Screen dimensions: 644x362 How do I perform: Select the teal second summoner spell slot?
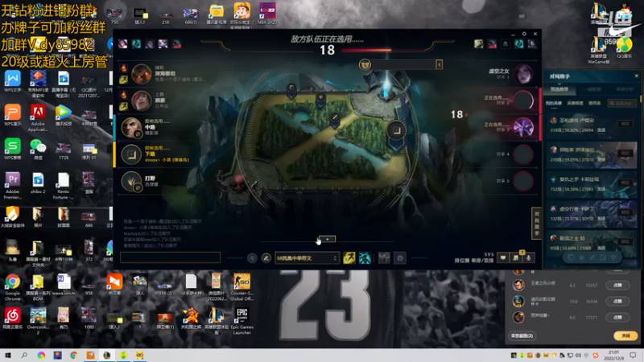point(365,257)
